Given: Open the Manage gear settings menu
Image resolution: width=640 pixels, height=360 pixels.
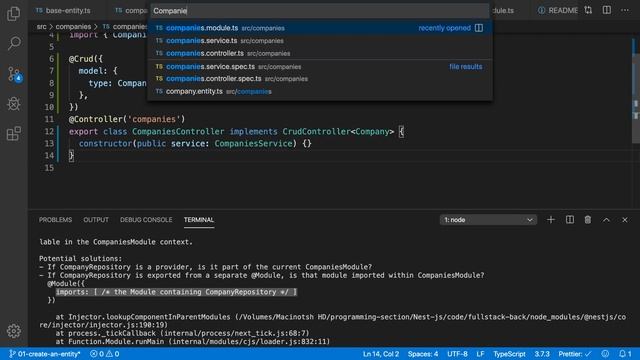Looking at the screenshot, I should (x=13, y=331).
